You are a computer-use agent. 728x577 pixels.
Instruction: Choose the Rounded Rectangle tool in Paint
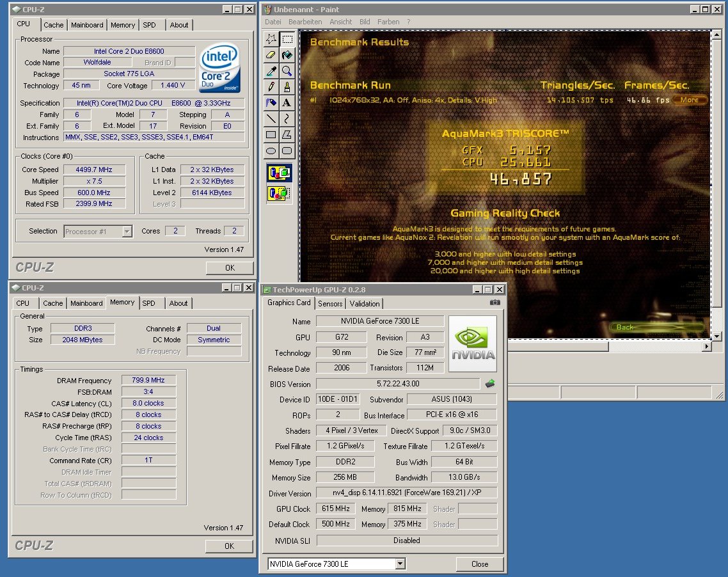pos(287,150)
